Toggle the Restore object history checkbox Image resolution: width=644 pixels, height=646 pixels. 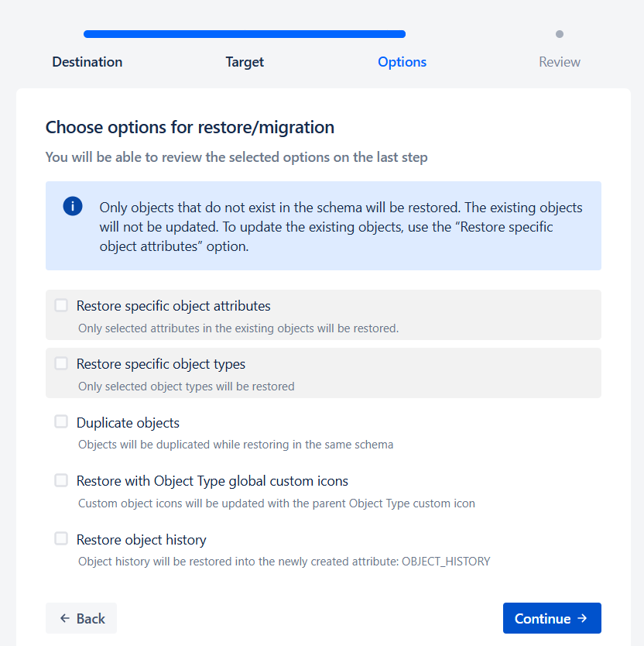coord(61,538)
